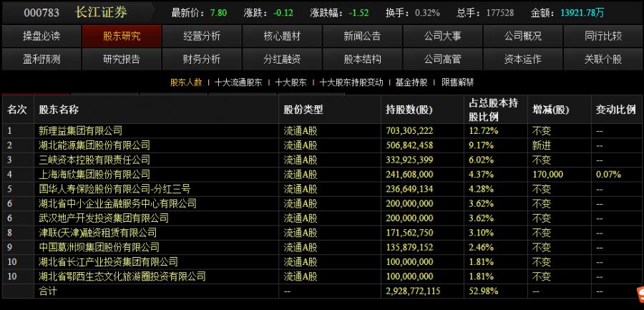The height and width of the screenshot is (310, 644).
Task: Open the 财务分析 tab
Action: [x=202, y=59]
